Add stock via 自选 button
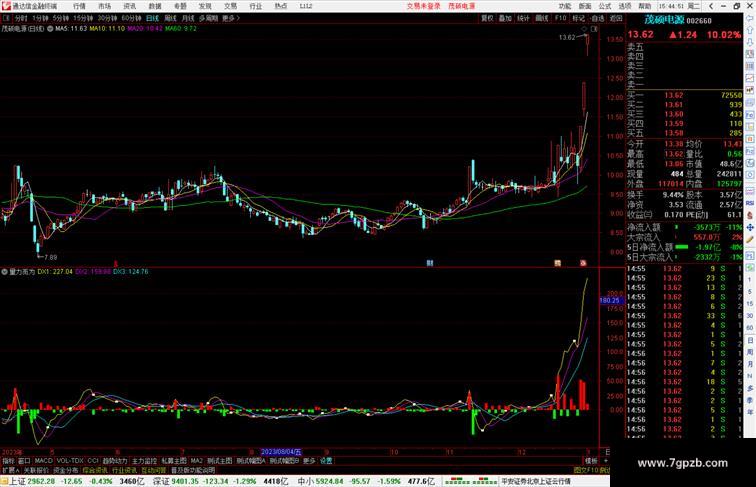Screen dimensions: 756x487 (x=597, y=18)
